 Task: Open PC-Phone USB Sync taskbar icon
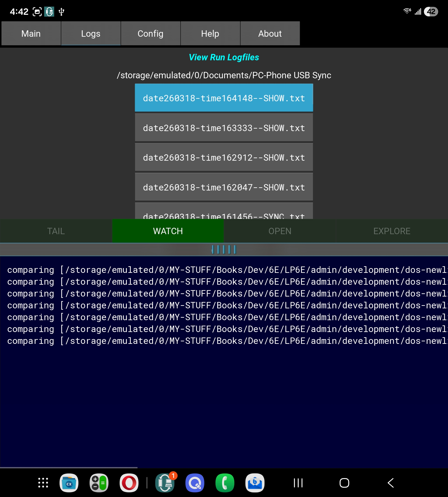coord(165,483)
